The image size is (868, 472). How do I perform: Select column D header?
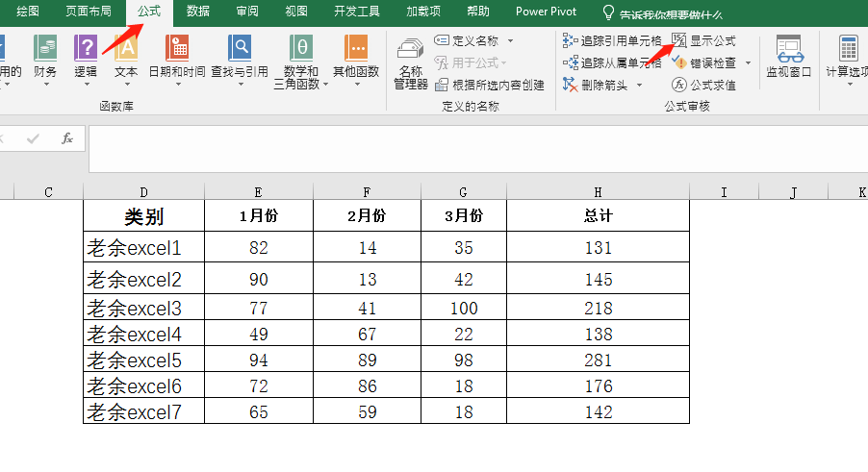click(144, 192)
